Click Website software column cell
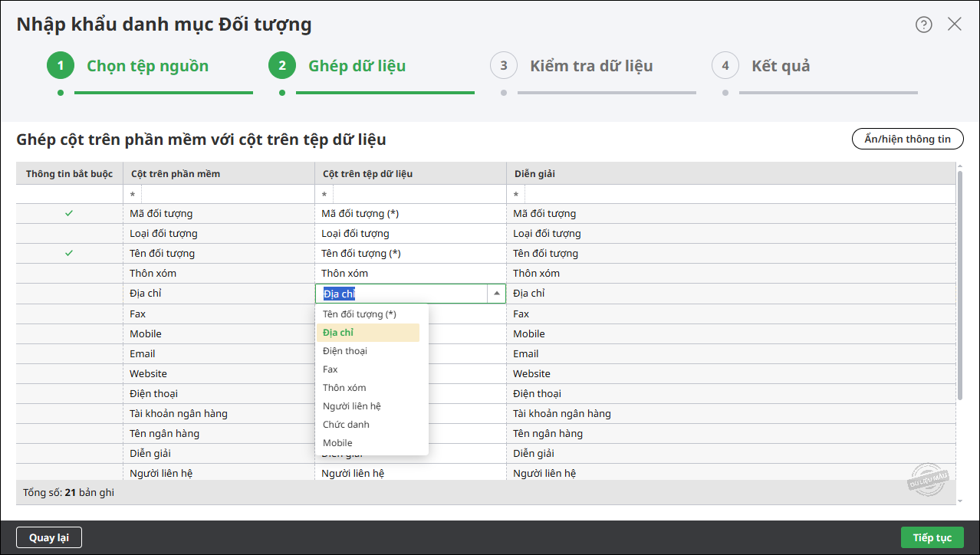 tap(219, 374)
